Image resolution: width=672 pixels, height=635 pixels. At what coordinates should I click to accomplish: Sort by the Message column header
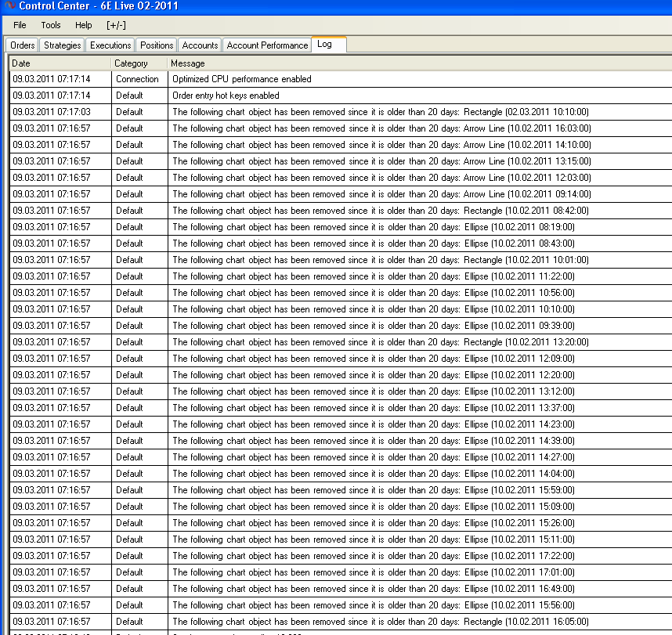(x=420, y=63)
